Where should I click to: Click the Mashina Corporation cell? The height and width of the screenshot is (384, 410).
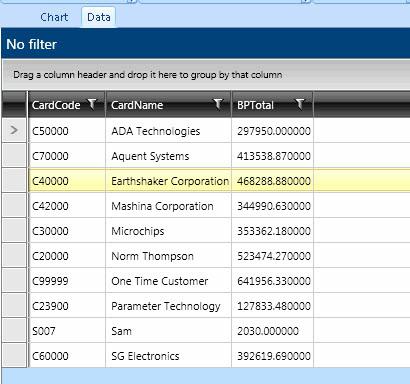[168, 206]
